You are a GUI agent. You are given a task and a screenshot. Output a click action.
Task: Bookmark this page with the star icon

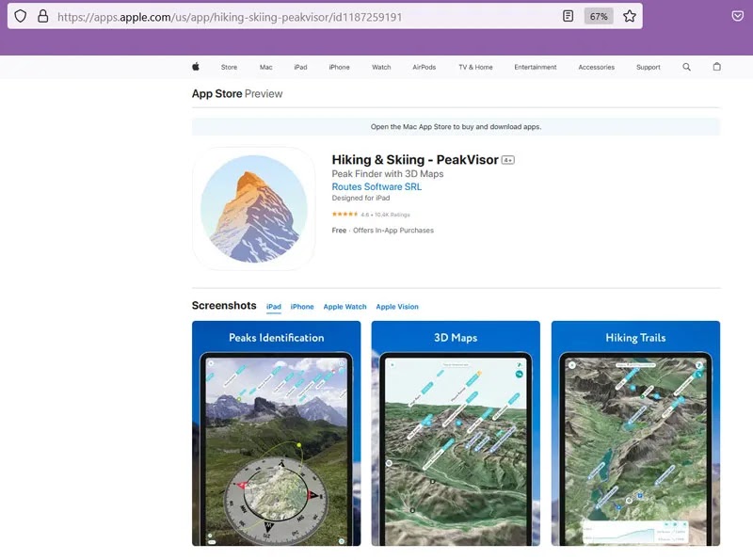tap(629, 16)
